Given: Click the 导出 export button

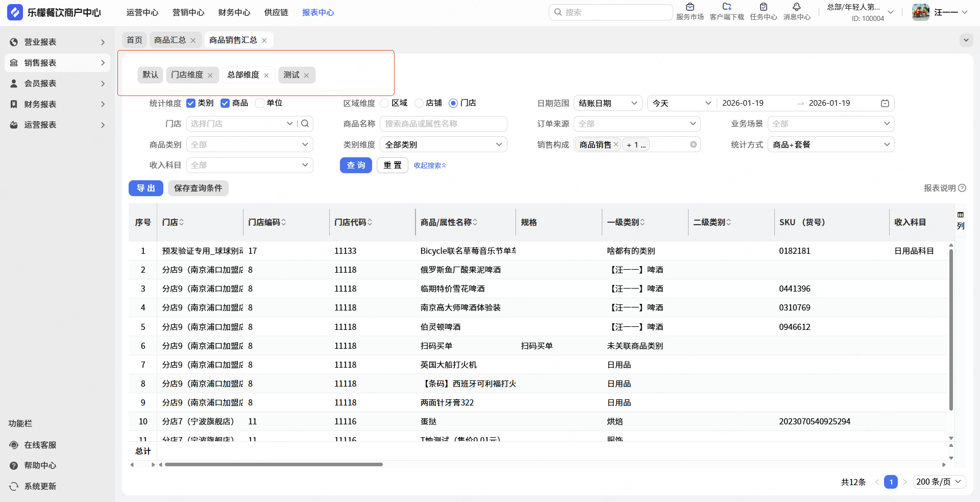Looking at the screenshot, I should tap(145, 188).
